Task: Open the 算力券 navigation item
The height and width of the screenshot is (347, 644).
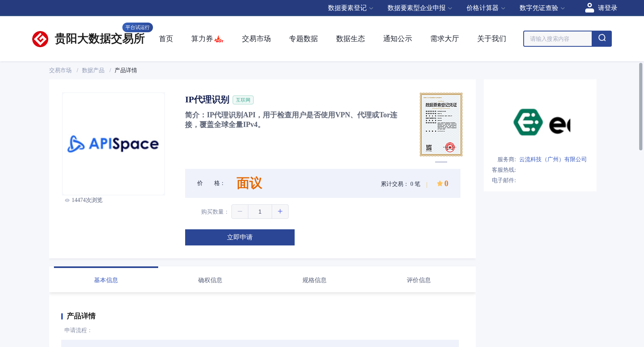Action: (x=202, y=39)
